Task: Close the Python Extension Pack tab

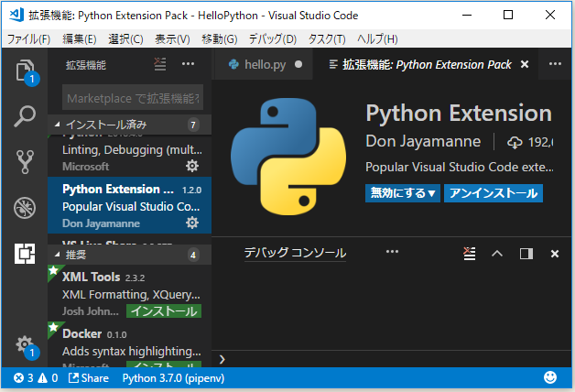Action: click(x=525, y=64)
